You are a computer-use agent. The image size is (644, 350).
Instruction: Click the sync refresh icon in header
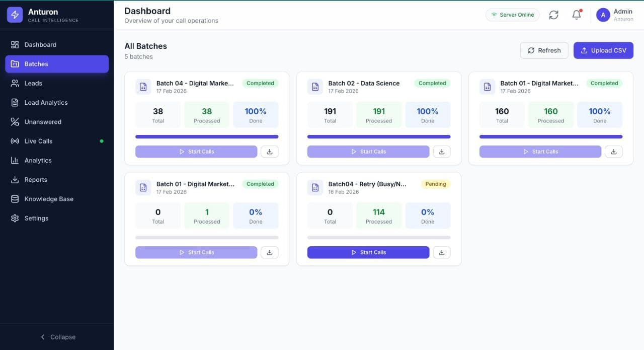point(553,15)
